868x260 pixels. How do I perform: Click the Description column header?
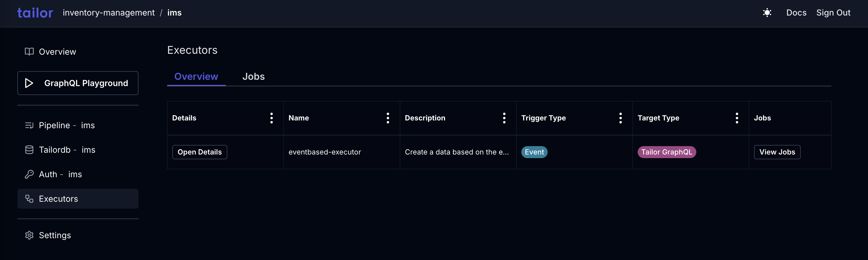(425, 118)
